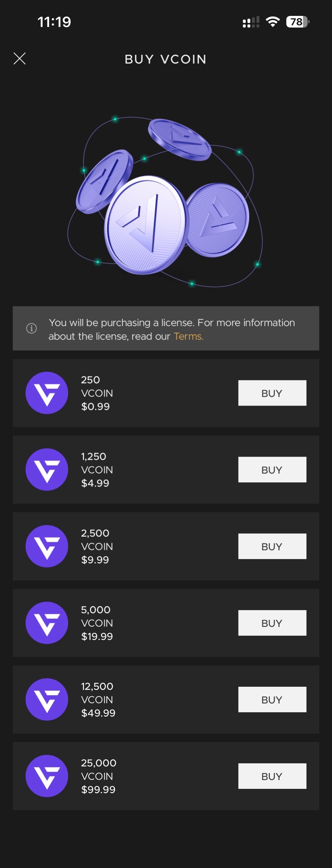Tap the Wi-Fi icon in status bar
This screenshot has width=332, height=868.
tap(272, 22)
